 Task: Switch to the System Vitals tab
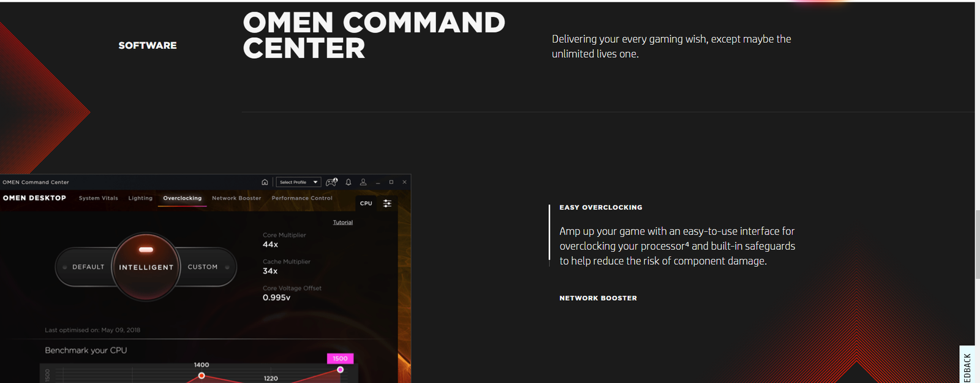(x=99, y=198)
